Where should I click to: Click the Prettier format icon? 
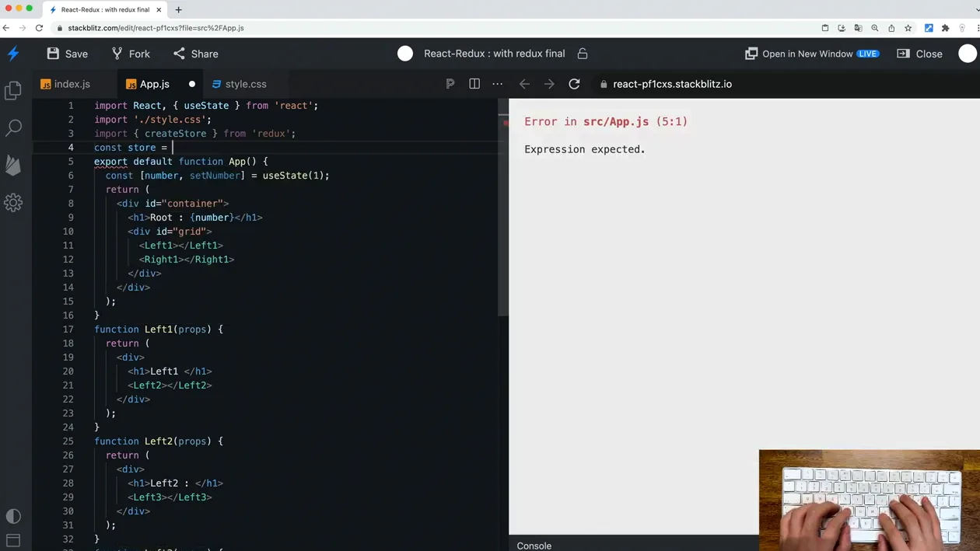point(450,84)
